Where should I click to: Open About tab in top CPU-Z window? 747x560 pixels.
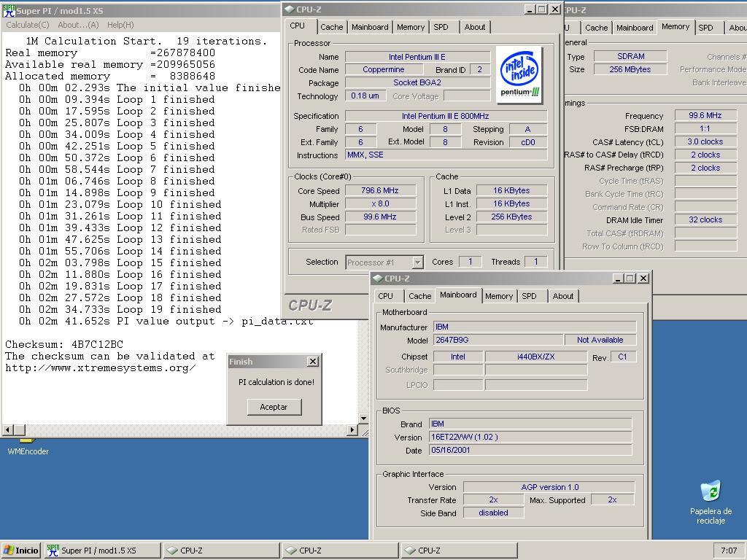[x=475, y=27]
